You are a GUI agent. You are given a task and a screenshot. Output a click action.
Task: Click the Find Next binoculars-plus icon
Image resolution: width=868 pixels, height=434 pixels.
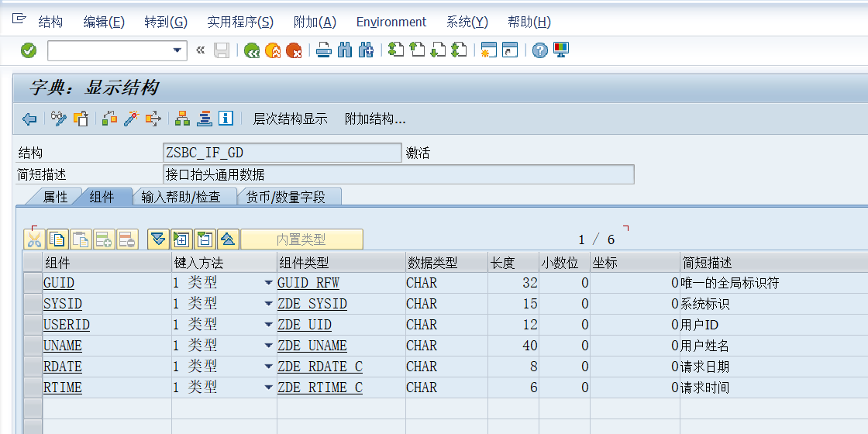point(366,50)
